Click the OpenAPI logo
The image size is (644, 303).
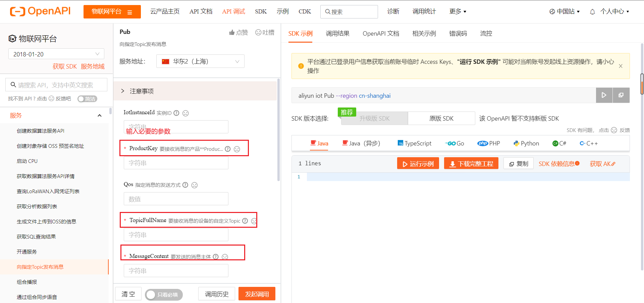(x=40, y=11)
